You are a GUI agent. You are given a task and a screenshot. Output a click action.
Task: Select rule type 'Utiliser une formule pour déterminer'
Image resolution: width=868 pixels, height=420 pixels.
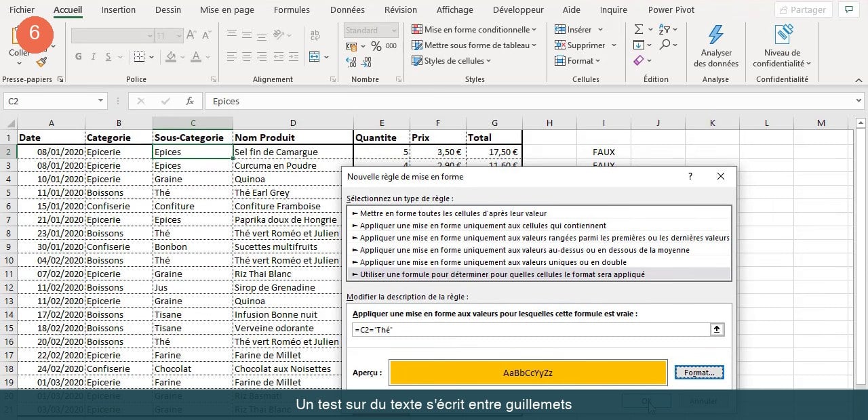coord(539,274)
